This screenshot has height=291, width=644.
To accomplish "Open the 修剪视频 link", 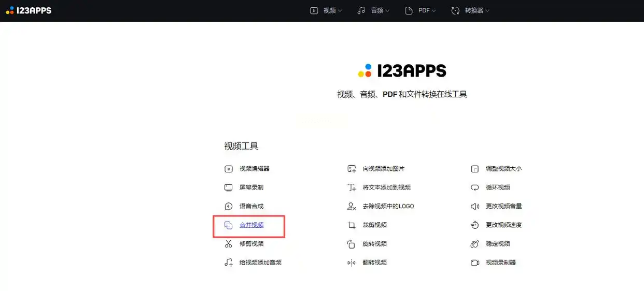I will coord(251,244).
